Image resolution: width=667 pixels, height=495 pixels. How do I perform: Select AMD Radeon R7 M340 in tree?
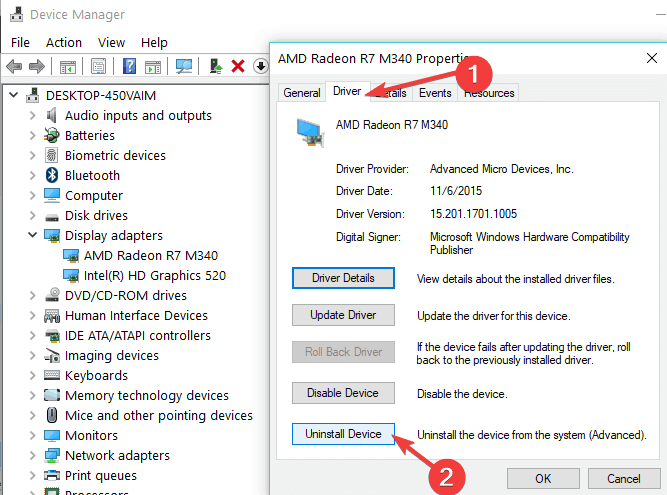pos(151,255)
